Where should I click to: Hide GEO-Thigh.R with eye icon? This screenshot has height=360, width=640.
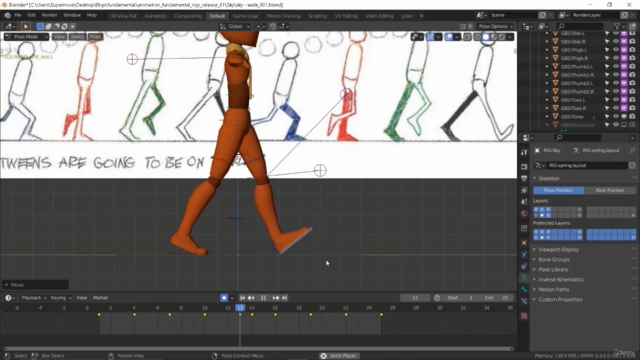pos(616,58)
